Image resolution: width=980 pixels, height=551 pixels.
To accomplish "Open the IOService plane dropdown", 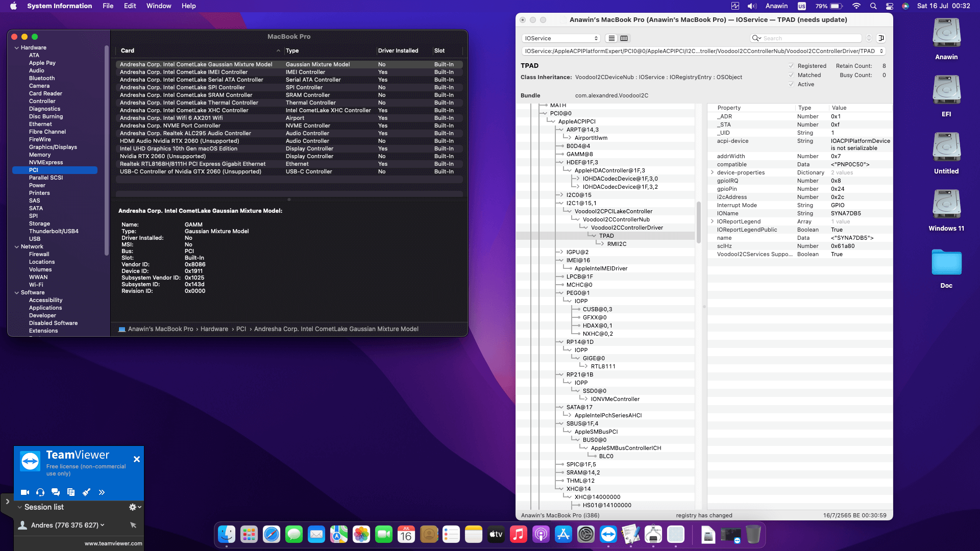I will click(x=560, y=38).
